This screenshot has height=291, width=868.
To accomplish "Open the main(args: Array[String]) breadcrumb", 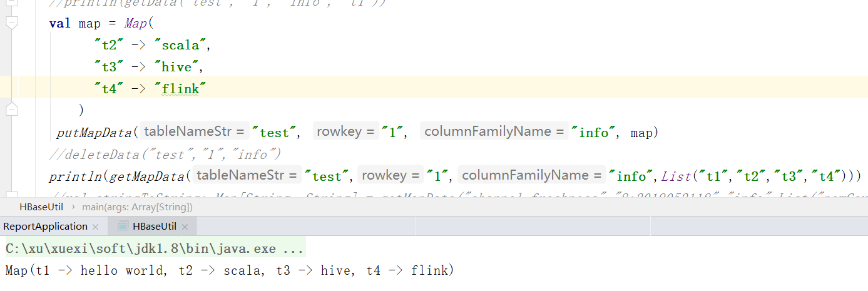I will pos(137,207).
